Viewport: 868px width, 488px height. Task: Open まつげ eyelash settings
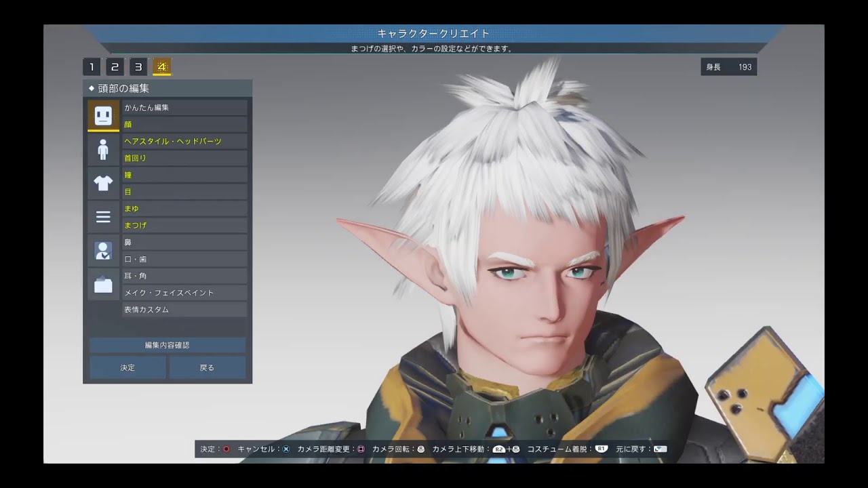[184, 225]
